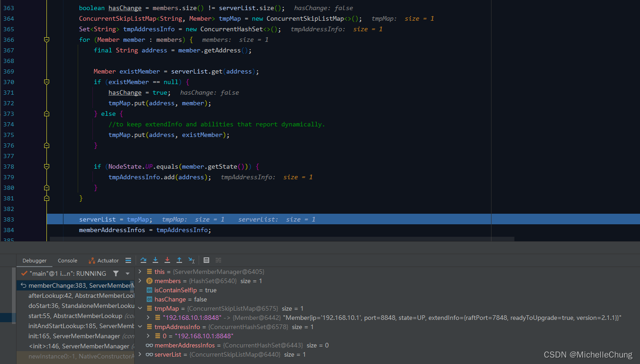640x364 pixels.
Task: Click the frames filter funnel icon
Action: coord(116,273)
